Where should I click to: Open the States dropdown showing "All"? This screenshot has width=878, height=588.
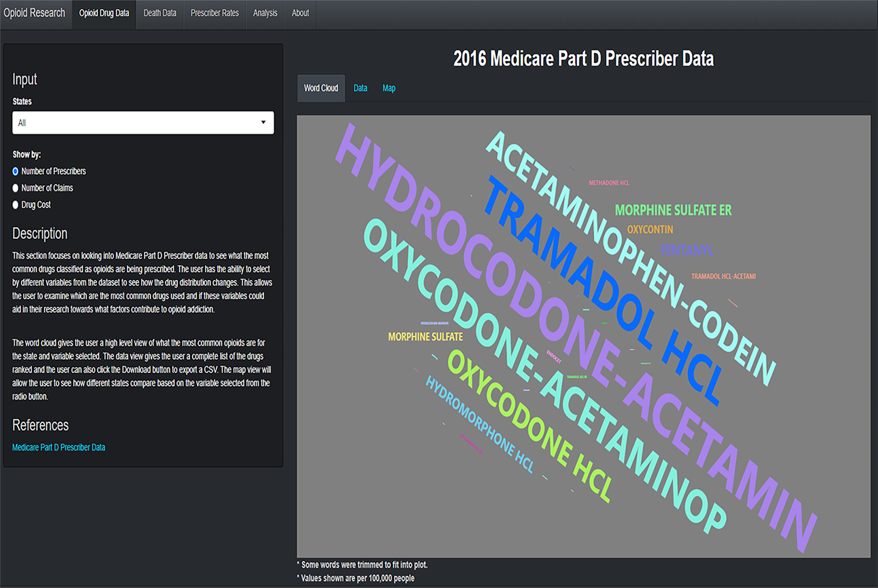pos(143,122)
